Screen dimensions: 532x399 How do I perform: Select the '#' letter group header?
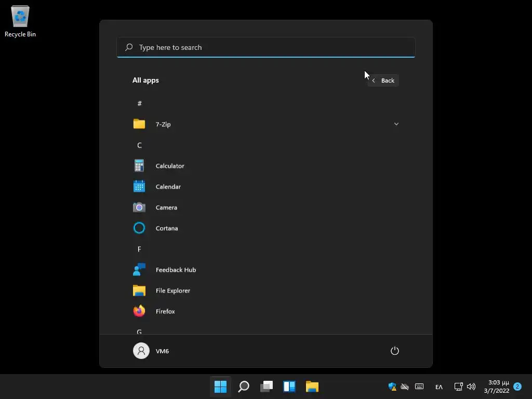(x=139, y=103)
